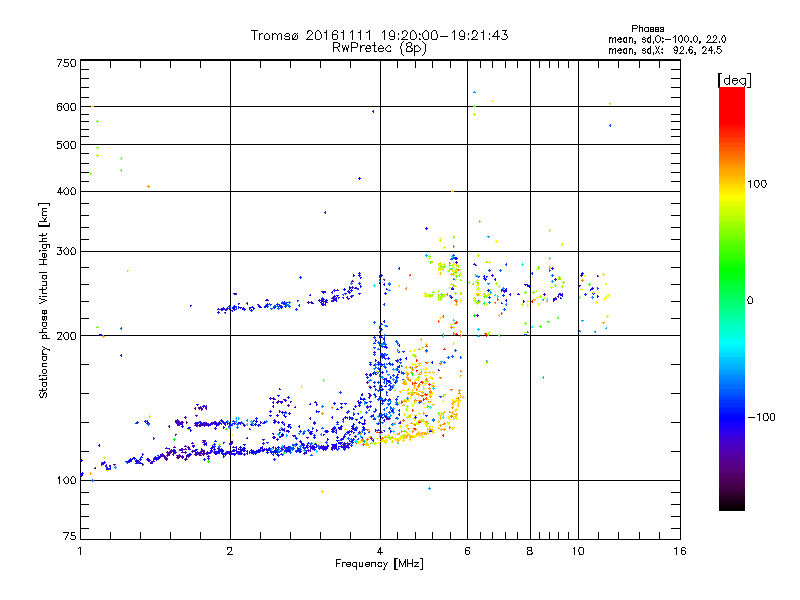Click the colorbar label '-100'
800x600 pixels.
coord(761,417)
